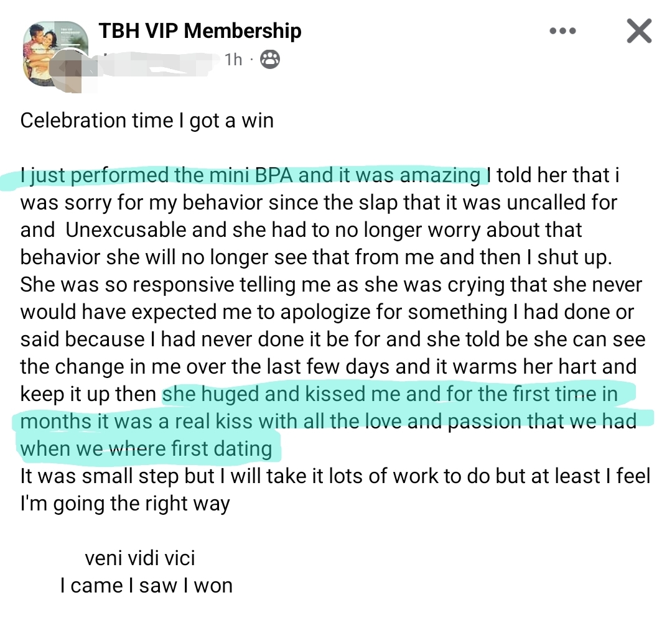This screenshot has height=618, width=672.
Task: Click the highlighted "months it was a real kiss" line
Action: 137,422
